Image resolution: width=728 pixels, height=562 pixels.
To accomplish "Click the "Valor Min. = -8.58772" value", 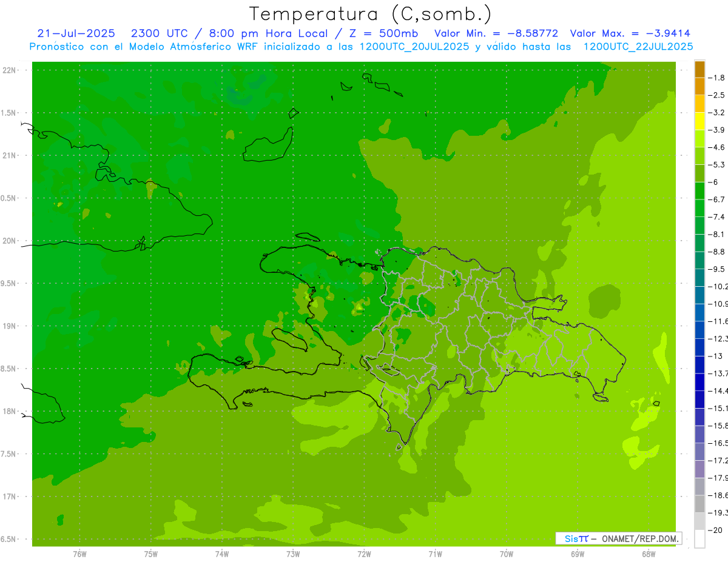I will coord(496,33).
